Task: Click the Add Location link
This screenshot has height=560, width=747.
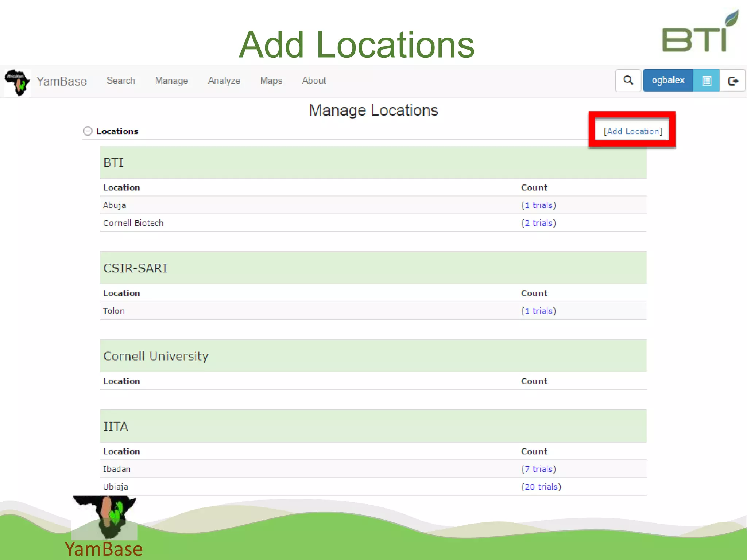Action: (x=633, y=131)
